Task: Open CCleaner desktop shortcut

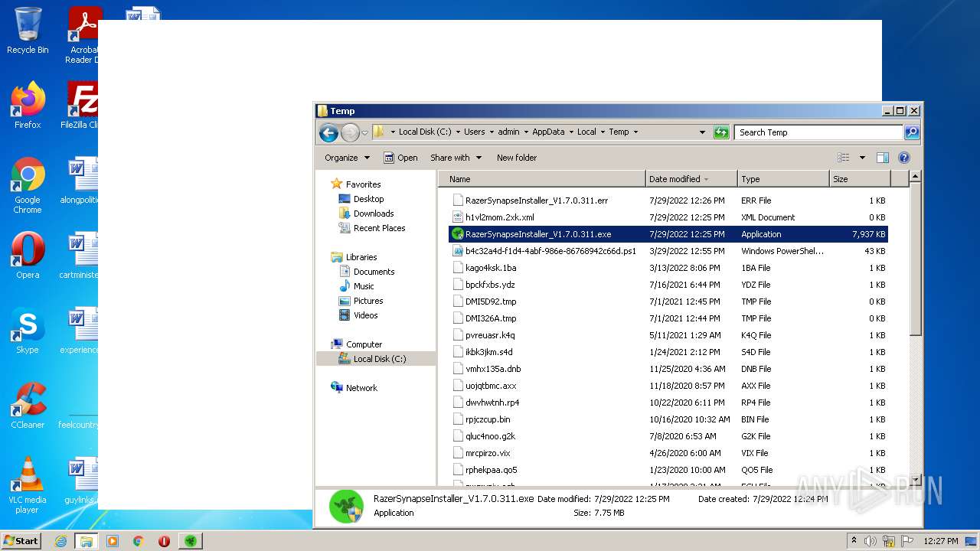Action: coord(28,406)
